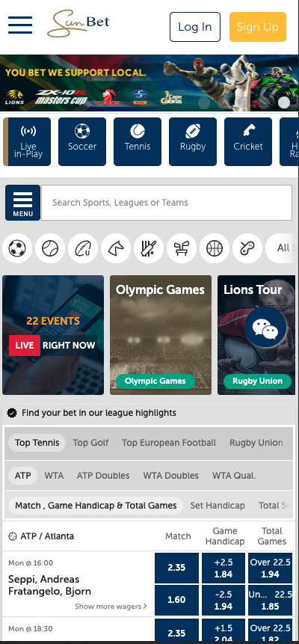Select the golf filter icon
The width and height of the screenshot is (299, 644).
coord(182,248)
